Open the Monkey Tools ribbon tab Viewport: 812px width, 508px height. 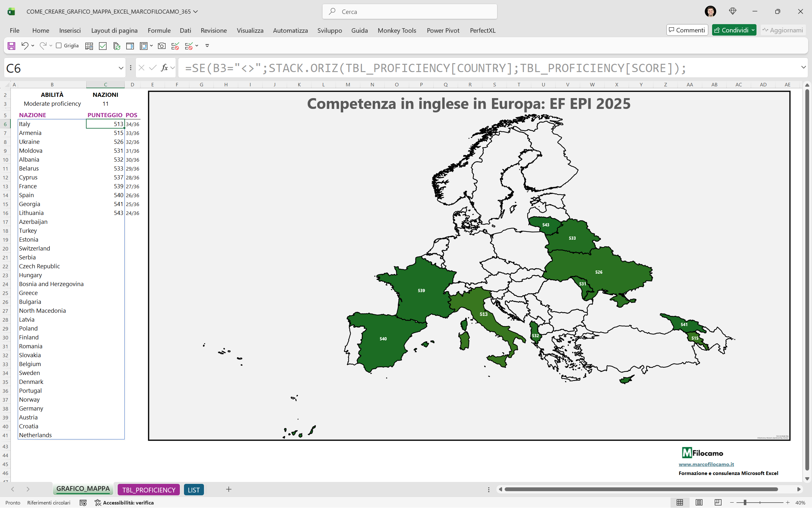[x=396, y=30]
